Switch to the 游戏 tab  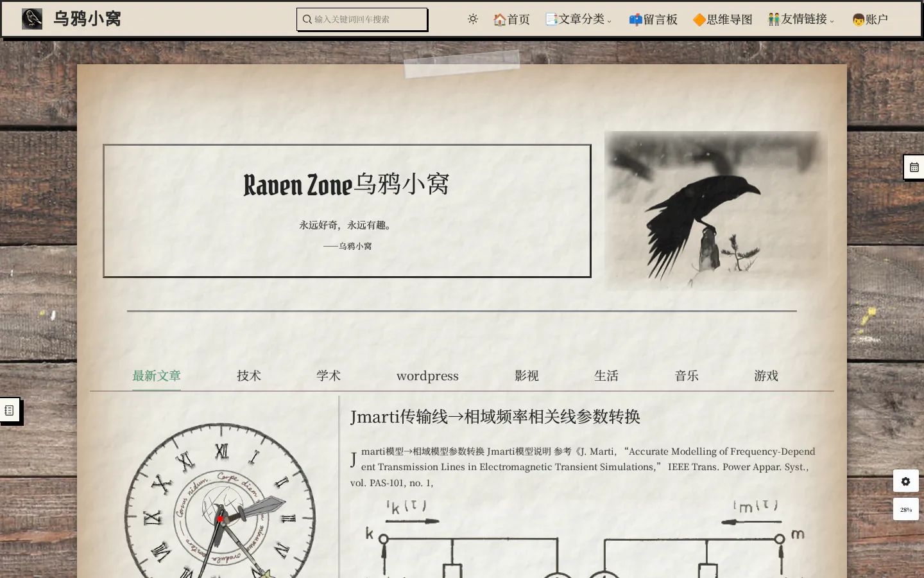pos(766,376)
